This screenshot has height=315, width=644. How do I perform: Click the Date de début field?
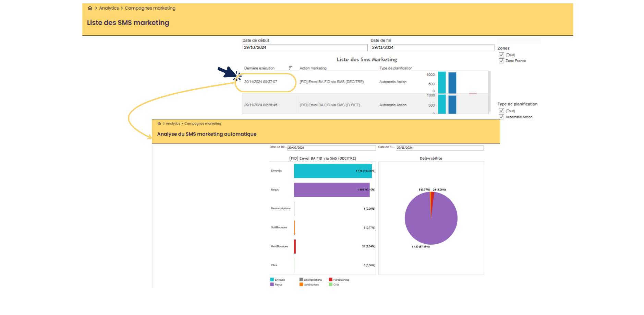(305, 48)
